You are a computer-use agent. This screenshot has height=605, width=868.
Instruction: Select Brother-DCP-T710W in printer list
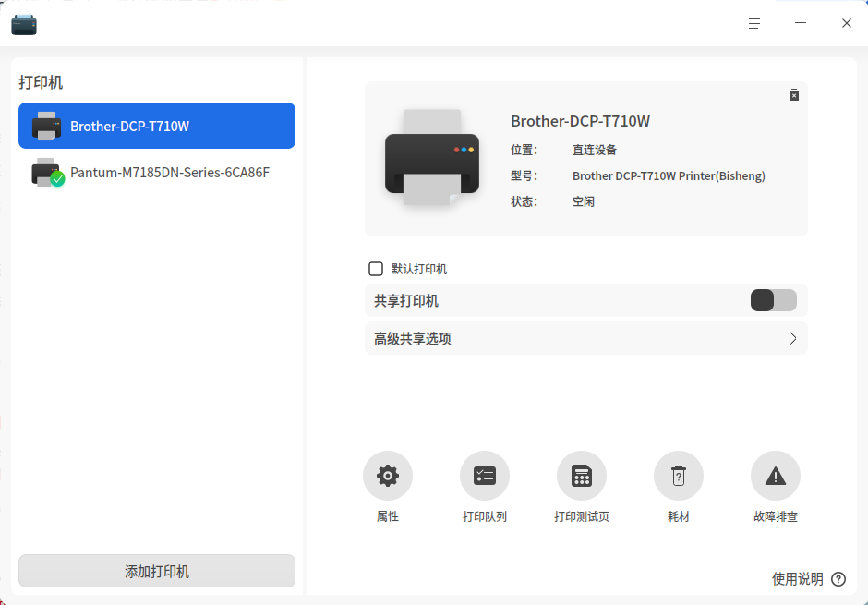[157, 126]
